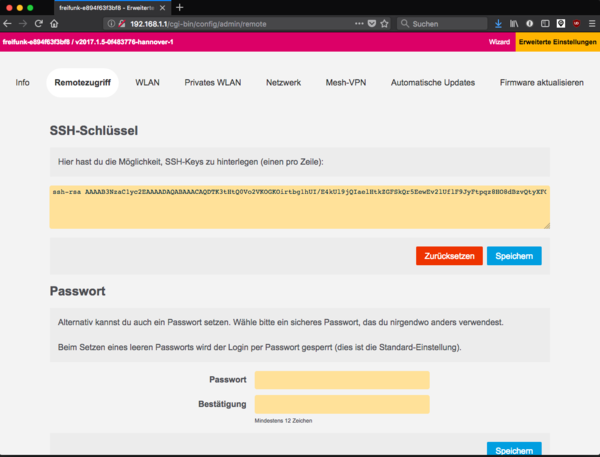This screenshot has height=457, width=600.
Task: Open the browser home page icon
Action: coord(54,24)
